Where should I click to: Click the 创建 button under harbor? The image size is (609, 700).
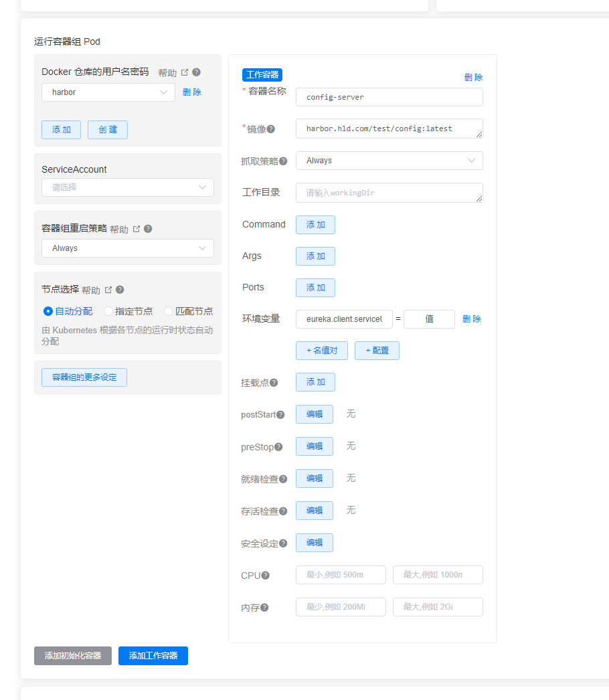107,130
